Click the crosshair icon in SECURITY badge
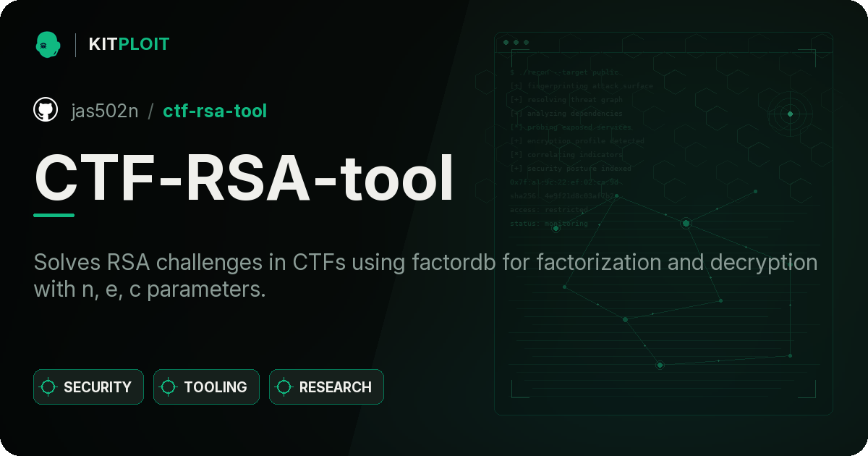Screen dimensions: 868x456 click(48, 387)
